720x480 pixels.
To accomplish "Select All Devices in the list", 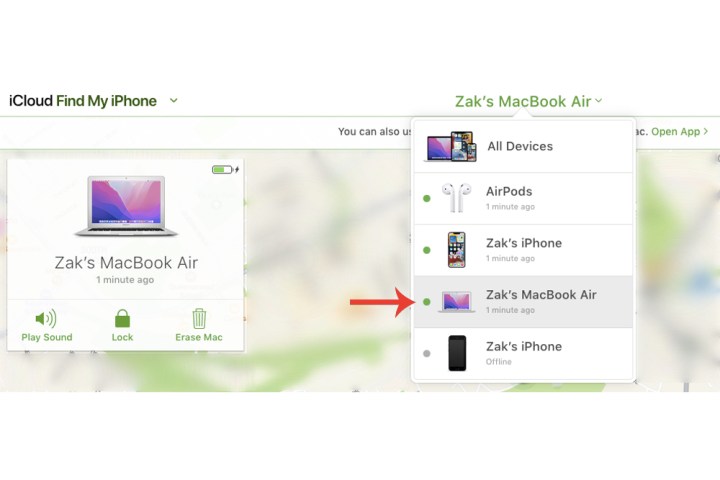I will (x=523, y=147).
